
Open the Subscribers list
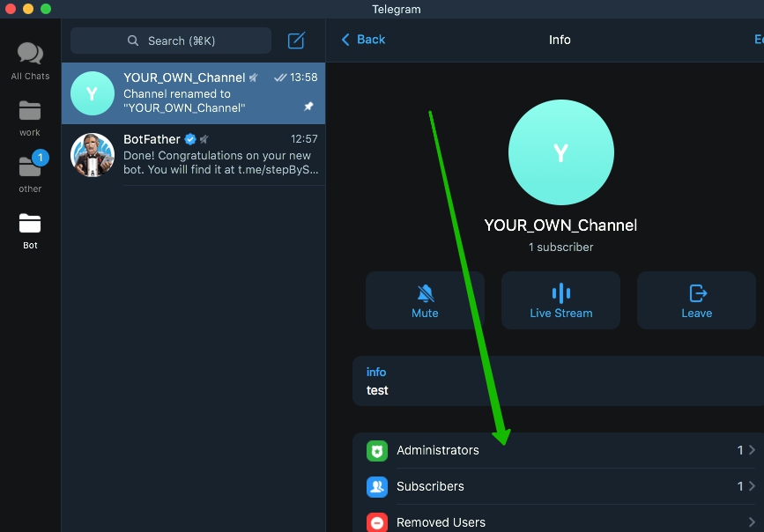(x=560, y=486)
